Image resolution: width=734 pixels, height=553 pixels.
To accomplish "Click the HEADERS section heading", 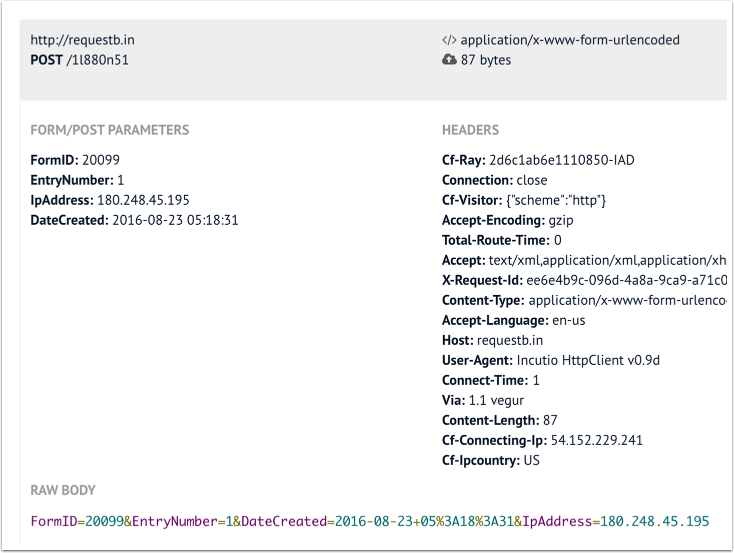I will click(x=470, y=130).
